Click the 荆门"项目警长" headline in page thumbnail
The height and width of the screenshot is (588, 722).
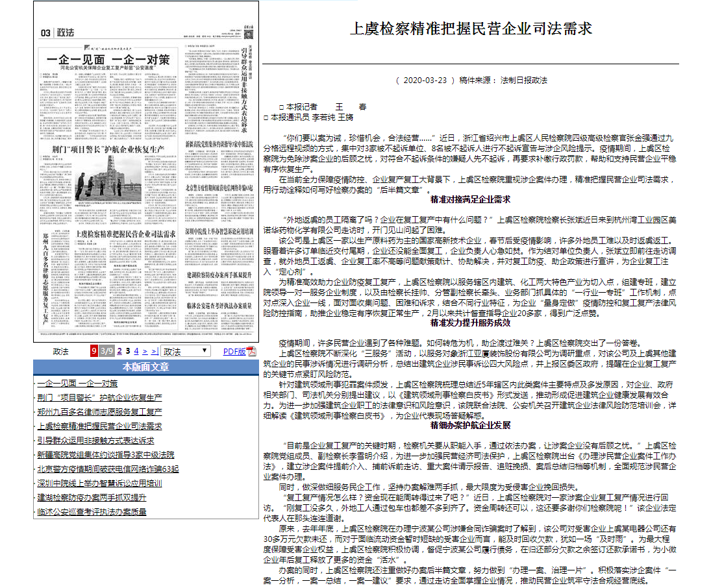point(108,149)
